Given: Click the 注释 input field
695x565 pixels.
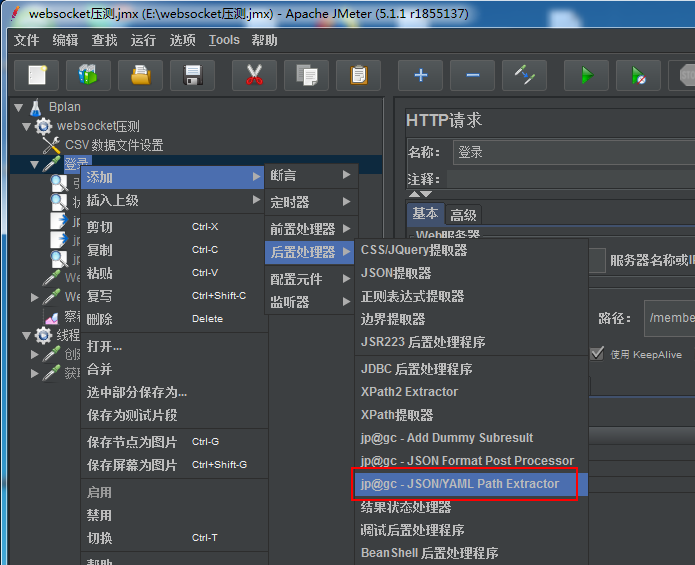Looking at the screenshot, I should pos(571,179).
